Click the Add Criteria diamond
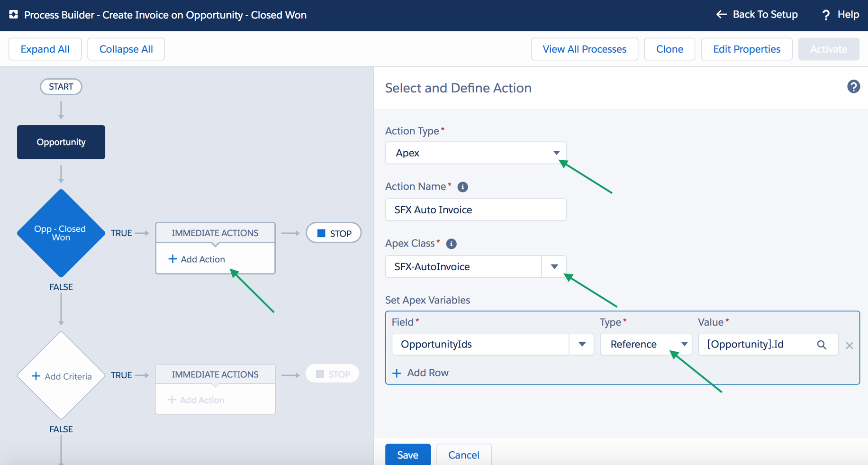 pos(61,375)
